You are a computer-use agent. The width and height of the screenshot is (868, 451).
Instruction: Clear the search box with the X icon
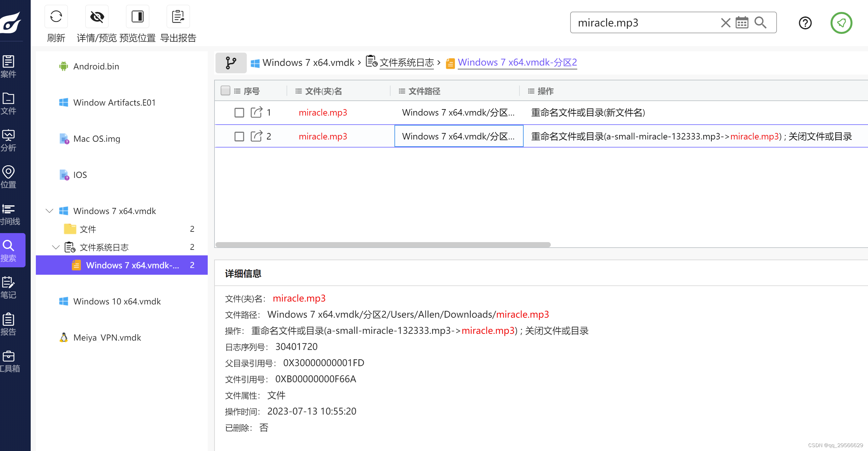coord(725,23)
